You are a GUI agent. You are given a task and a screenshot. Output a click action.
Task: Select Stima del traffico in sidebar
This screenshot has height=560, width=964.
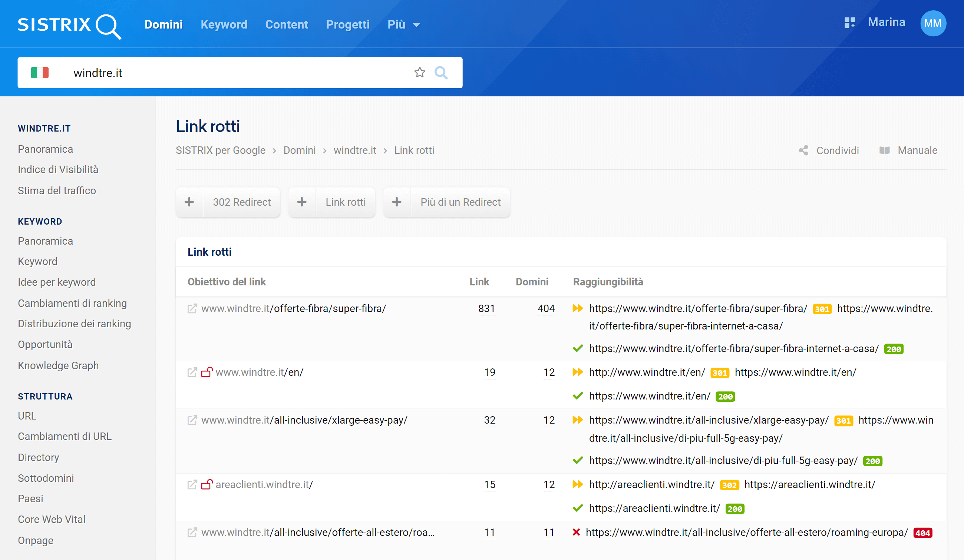[57, 190]
